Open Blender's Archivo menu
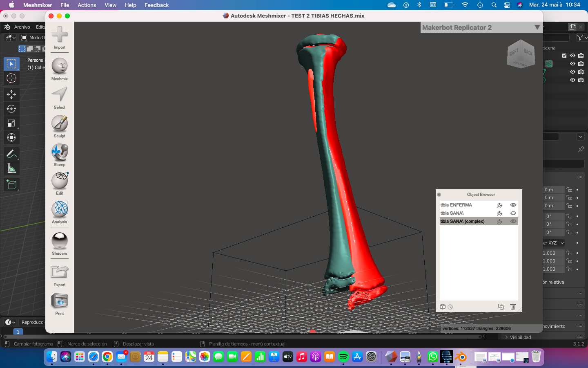The width and height of the screenshot is (588, 368). point(22,27)
